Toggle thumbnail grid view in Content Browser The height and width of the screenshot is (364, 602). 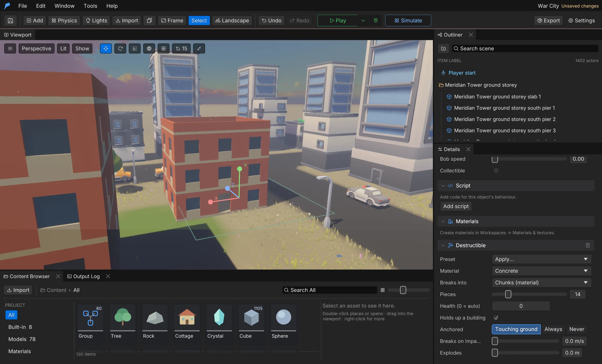click(x=383, y=290)
